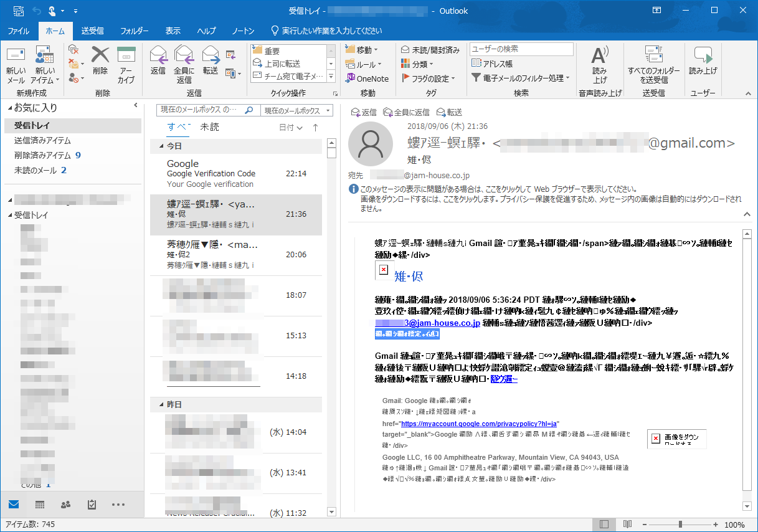Click the zoom out minus button
The width and height of the screenshot is (758, 532).
(644, 525)
